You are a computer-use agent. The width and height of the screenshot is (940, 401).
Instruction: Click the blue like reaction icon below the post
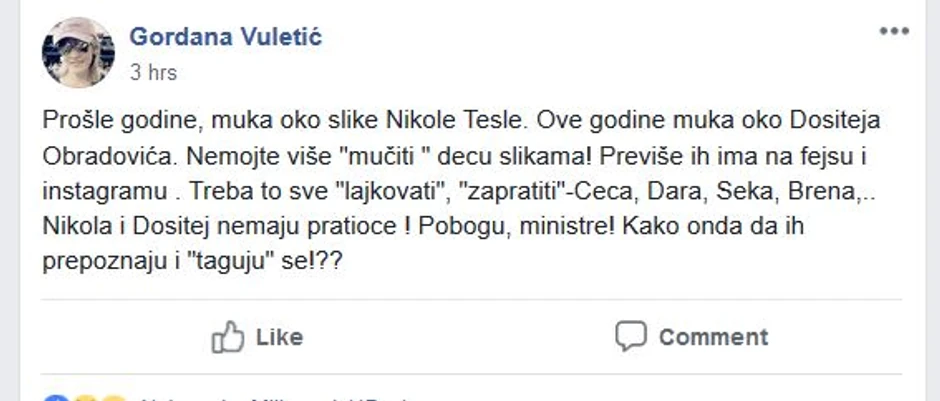(x=58, y=398)
